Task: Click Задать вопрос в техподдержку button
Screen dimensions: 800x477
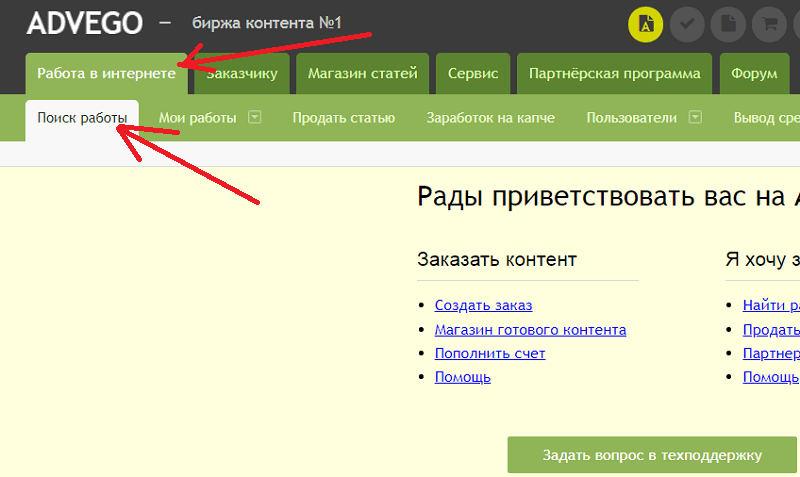Action: pos(652,455)
